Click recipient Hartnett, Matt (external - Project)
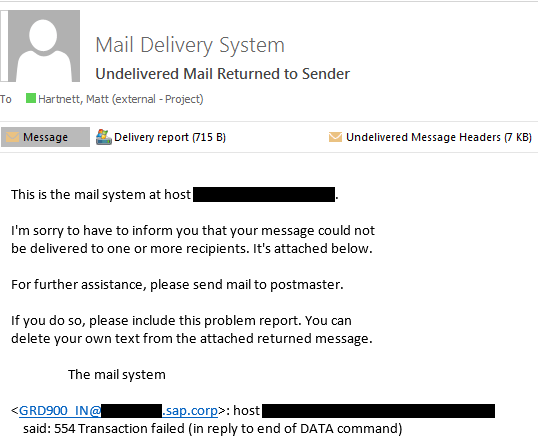 pos(121,99)
